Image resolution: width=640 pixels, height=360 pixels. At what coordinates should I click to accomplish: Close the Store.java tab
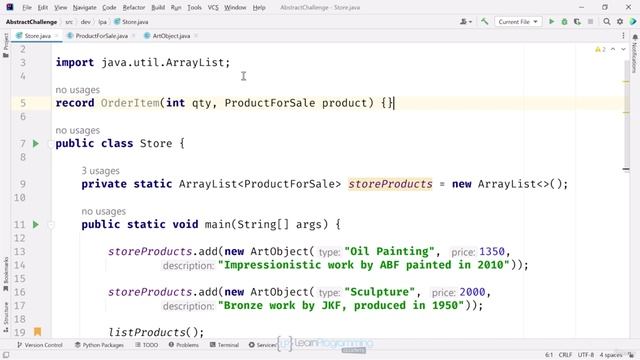56,36
